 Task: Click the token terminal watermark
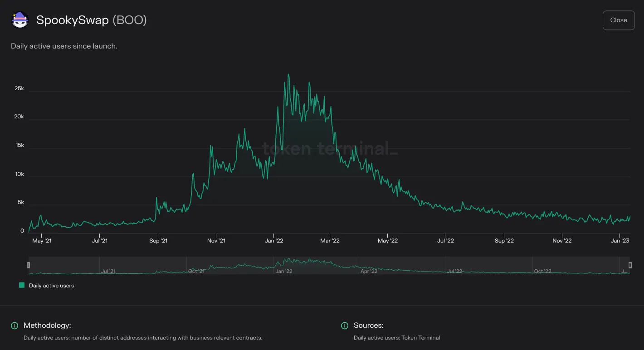330,148
